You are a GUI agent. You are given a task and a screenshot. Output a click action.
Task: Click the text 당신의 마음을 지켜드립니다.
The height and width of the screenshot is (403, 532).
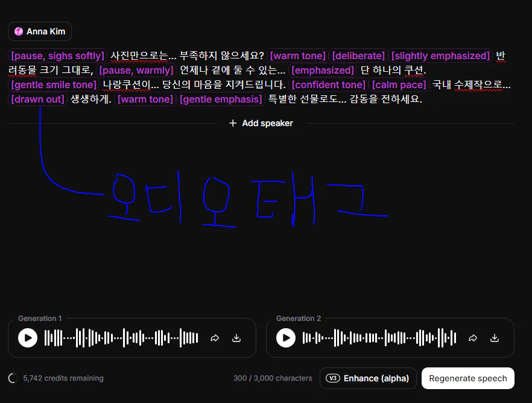224,85
